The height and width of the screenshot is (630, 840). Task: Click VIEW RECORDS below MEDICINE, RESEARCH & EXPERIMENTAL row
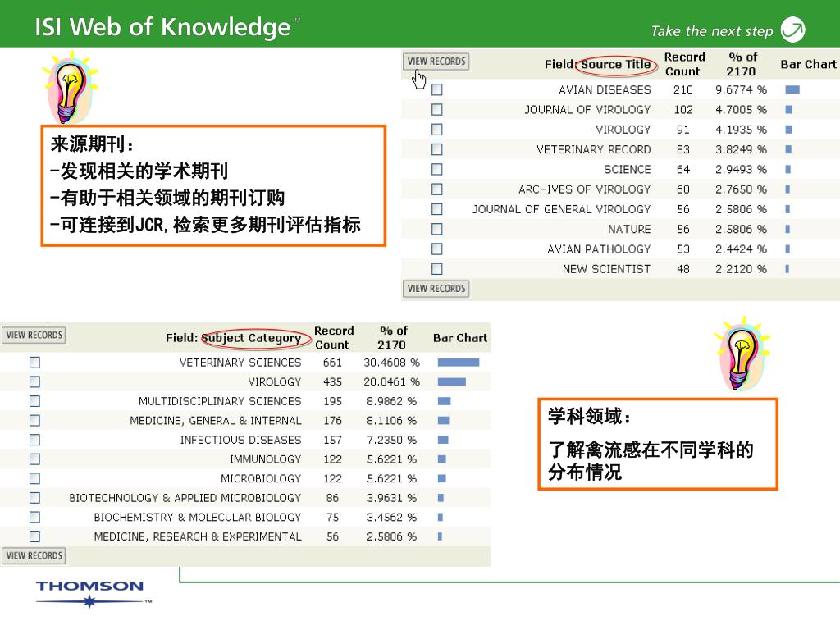(x=34, y=555)
